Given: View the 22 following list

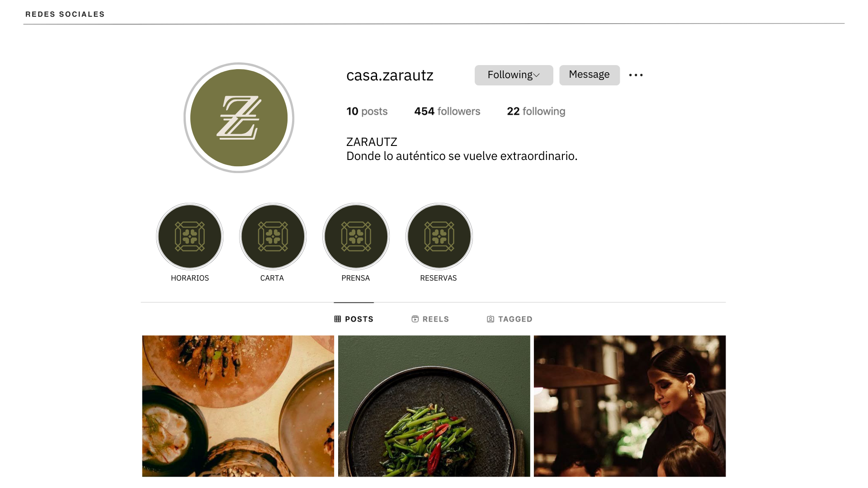Looking at the screenshot, I should 536,111.
